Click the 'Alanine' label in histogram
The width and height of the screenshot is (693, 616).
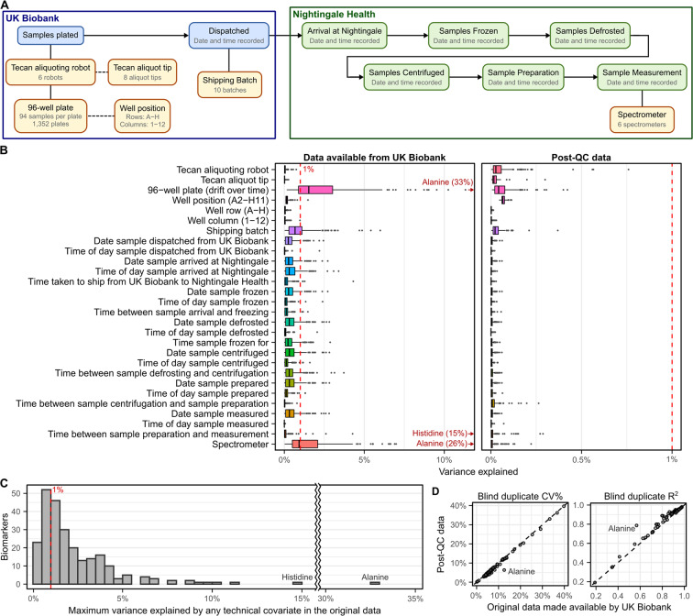(375, 577)
